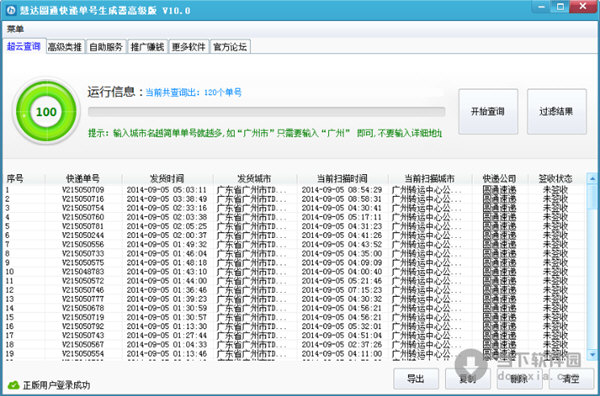Select tracking number V215050554
The image size is (600, 396).
point(83,354)
